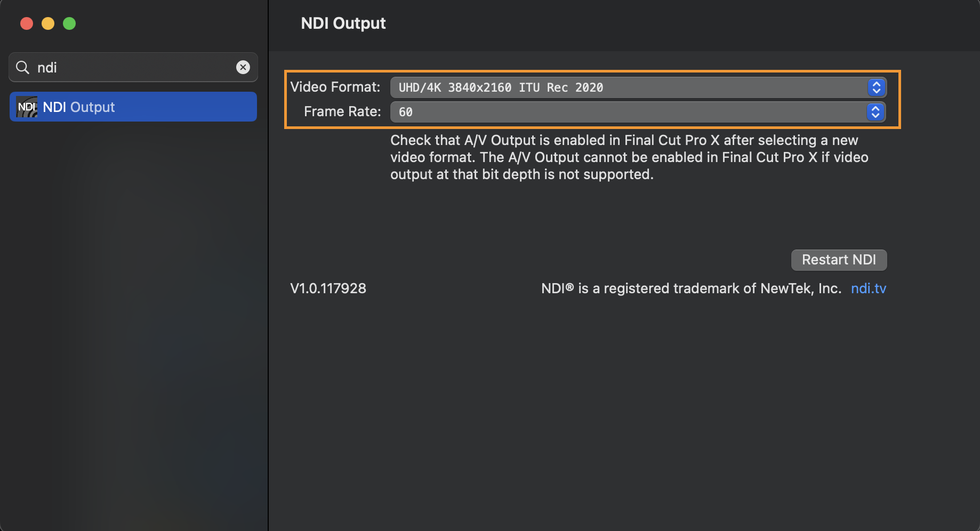Click the "Video Format:" label
Viewport: 980px width, 531px height.
[335, 87]
